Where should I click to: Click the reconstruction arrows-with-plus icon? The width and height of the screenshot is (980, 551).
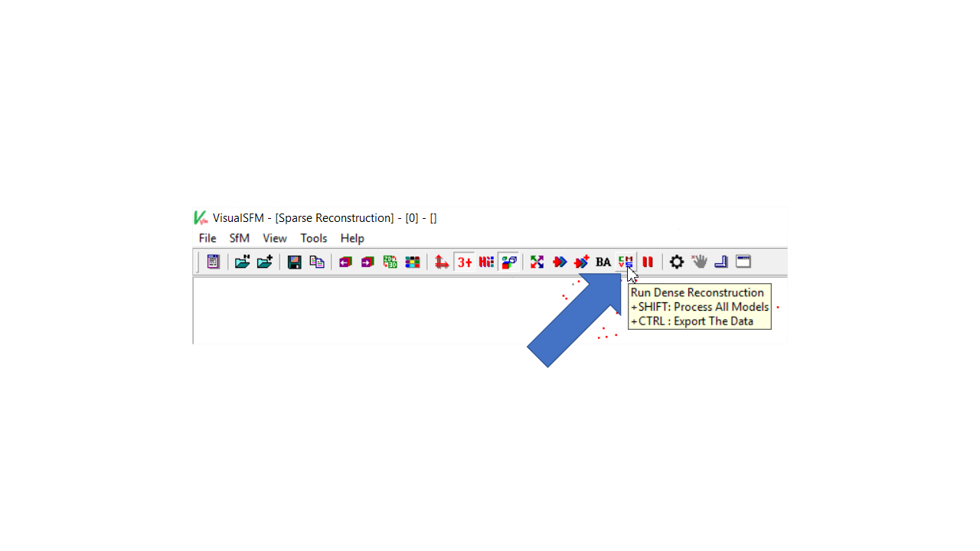pos(582,262)
